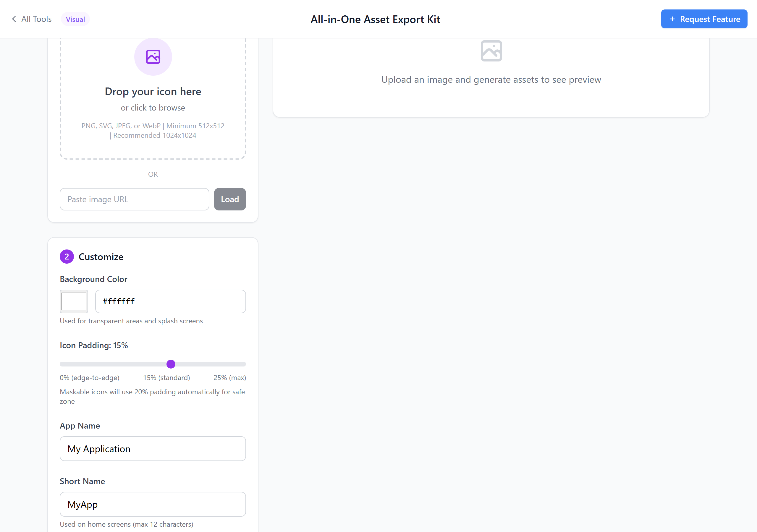Click the #ffffff hex color field

coord(170,301)
